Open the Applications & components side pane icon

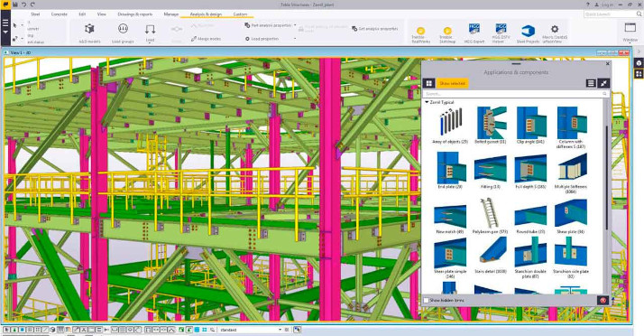tap(639, 74)
